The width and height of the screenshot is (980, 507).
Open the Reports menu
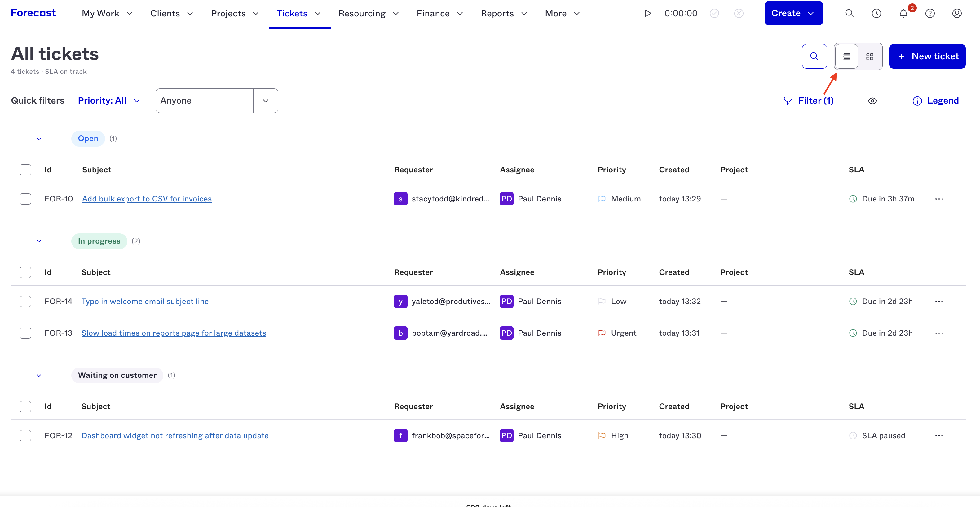point(504,13)
